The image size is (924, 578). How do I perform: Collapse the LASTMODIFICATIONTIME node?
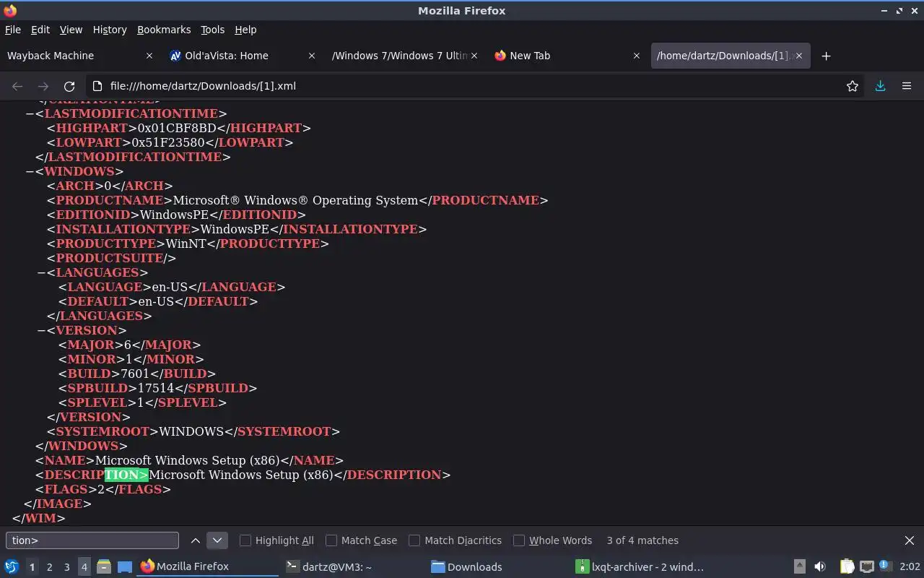click(x=30, y=113)
